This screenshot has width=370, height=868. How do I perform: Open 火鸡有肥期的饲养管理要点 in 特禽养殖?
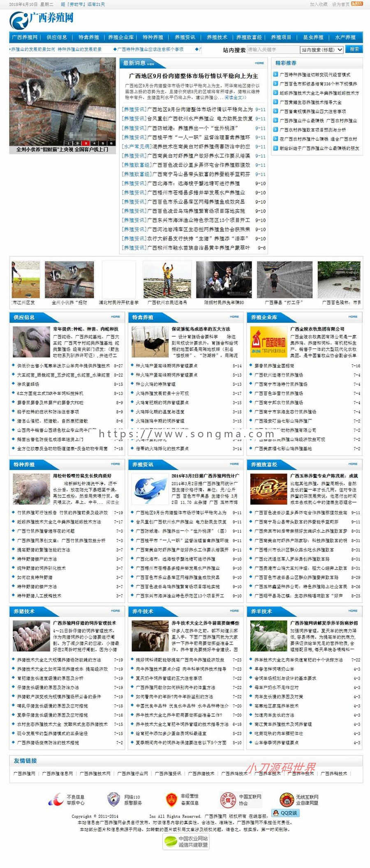162,403
